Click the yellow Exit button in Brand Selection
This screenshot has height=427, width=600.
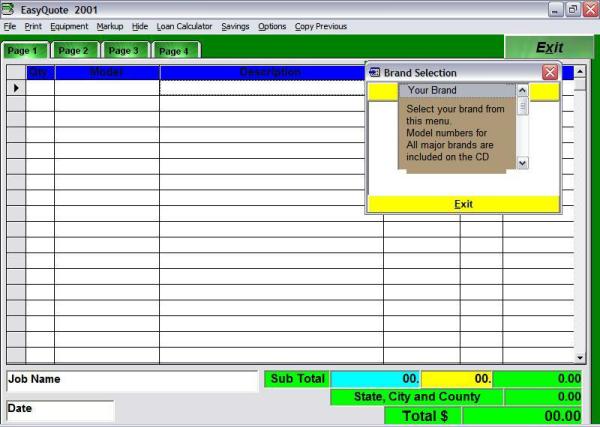pyautogui.click(x=463, y=204)
